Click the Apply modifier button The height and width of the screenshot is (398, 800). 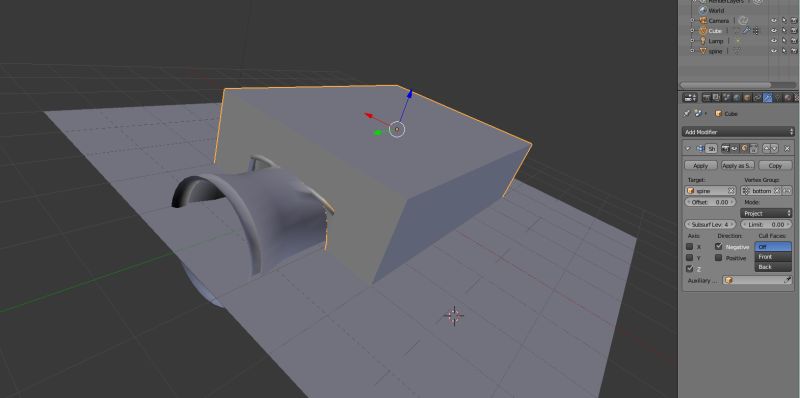coord(700,165)
